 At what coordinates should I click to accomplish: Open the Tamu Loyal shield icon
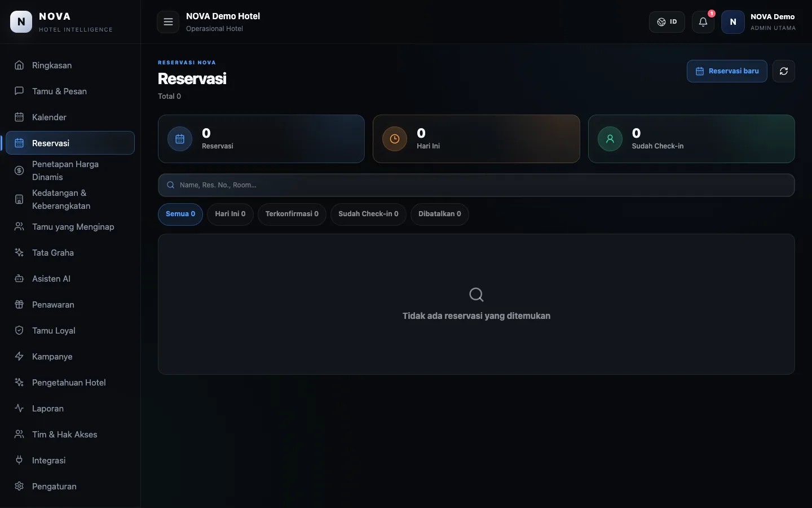(x=19, y=330)
